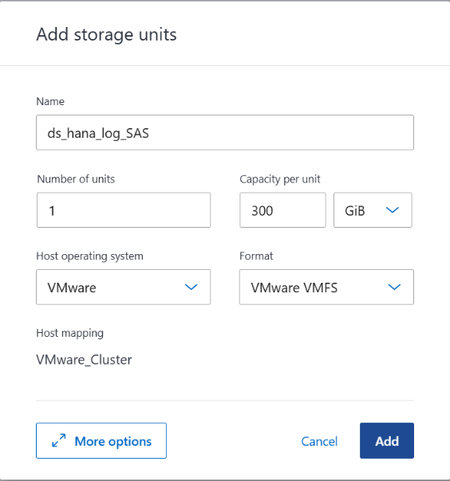Cancel adding storage units

319,441
